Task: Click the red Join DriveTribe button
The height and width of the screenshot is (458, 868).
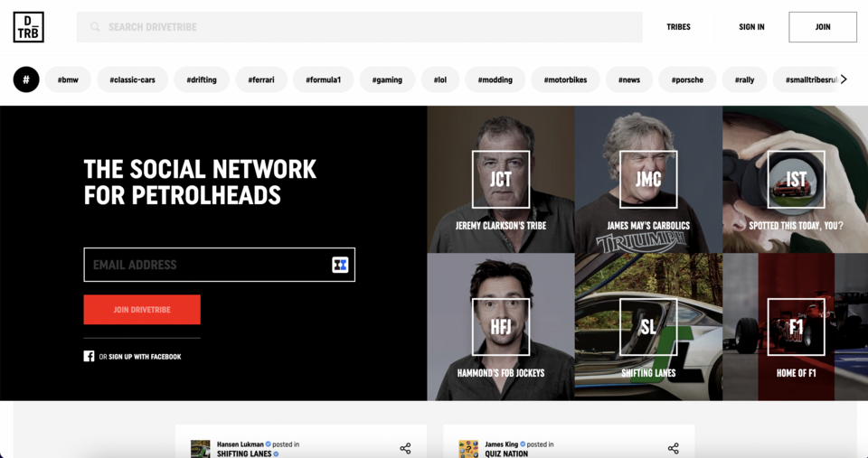Action: [x=142, y=310]
